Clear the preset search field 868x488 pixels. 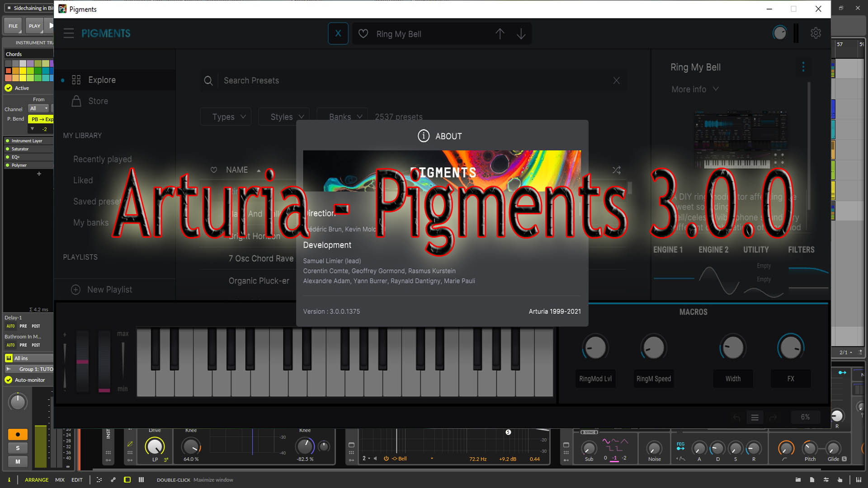(x=616, y=80)
